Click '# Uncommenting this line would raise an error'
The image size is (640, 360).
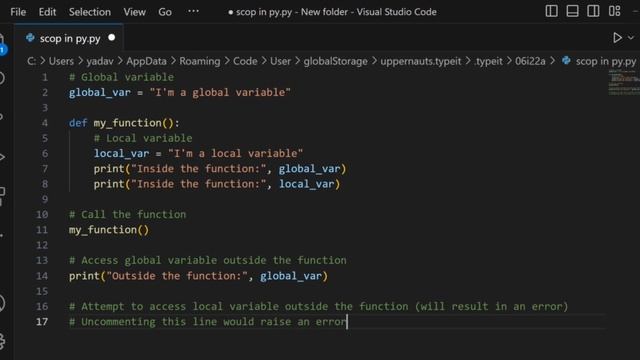[x=207, y=322]
